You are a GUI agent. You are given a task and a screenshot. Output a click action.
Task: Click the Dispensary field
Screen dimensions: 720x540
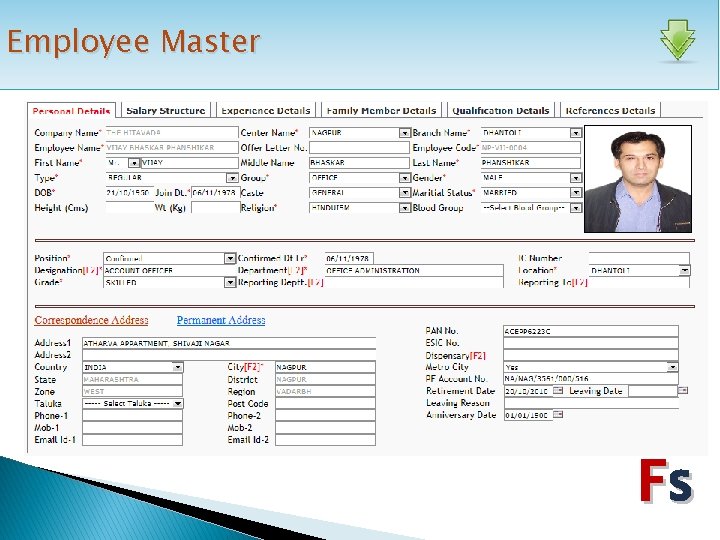(591, 355)
